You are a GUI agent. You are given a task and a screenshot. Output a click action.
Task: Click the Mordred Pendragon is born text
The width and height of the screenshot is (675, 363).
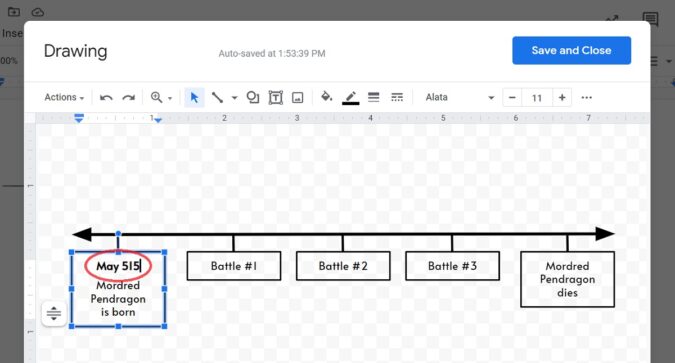point(118,299)
